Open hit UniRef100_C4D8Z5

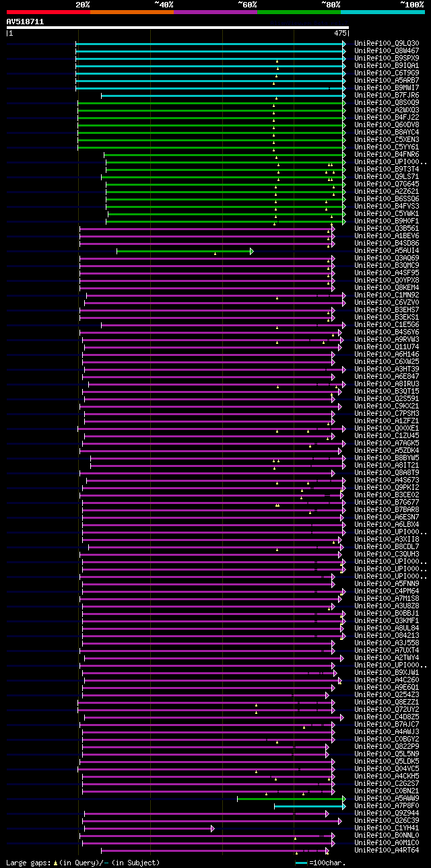[x=387, y=717]
